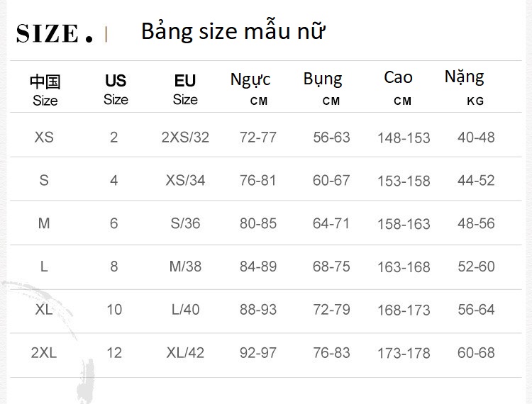Select the XS size row label
The width and height of the screenshot is (532, 404).
point(44,137)
